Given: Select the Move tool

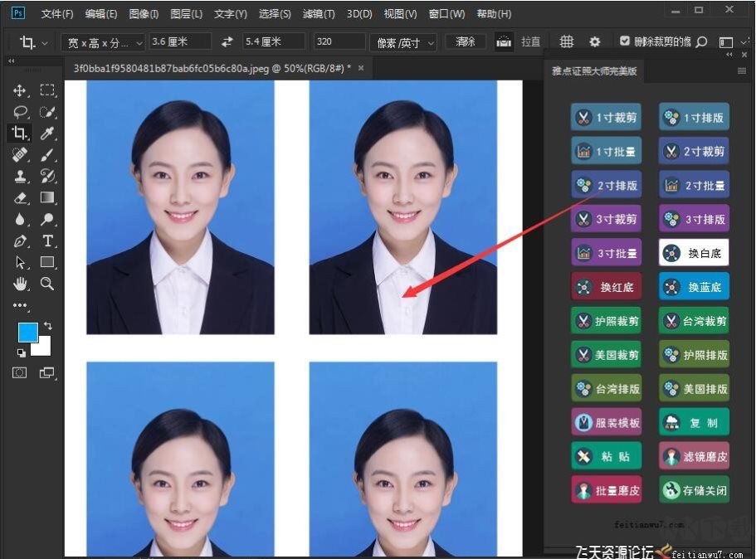Looking at the screenshot, I should point(20,90).
